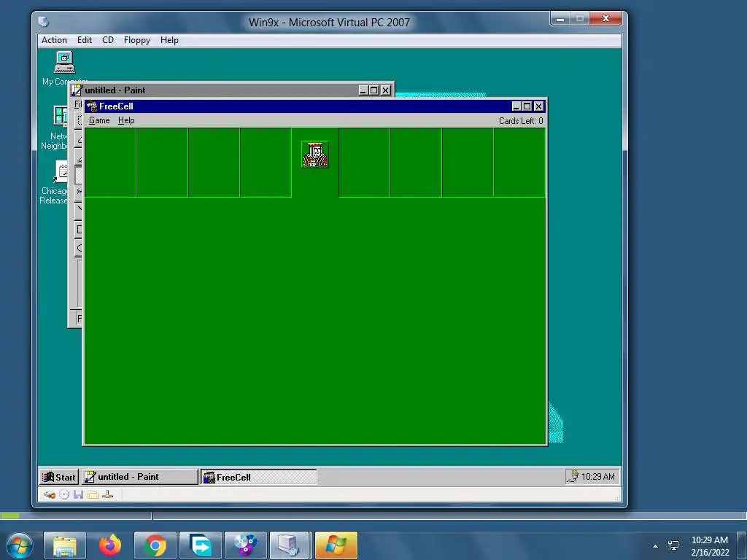This screenshot has width=747, height=560.
Task: Open the Floppy menu in Virtual PC
Action: pyautogui.click(x=136, y=40)
